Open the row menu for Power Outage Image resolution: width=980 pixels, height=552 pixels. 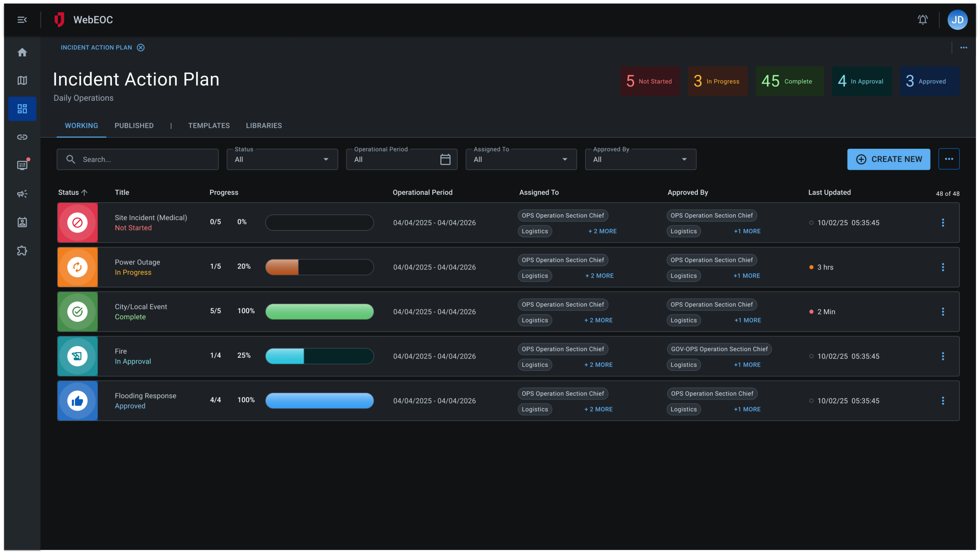942,267
